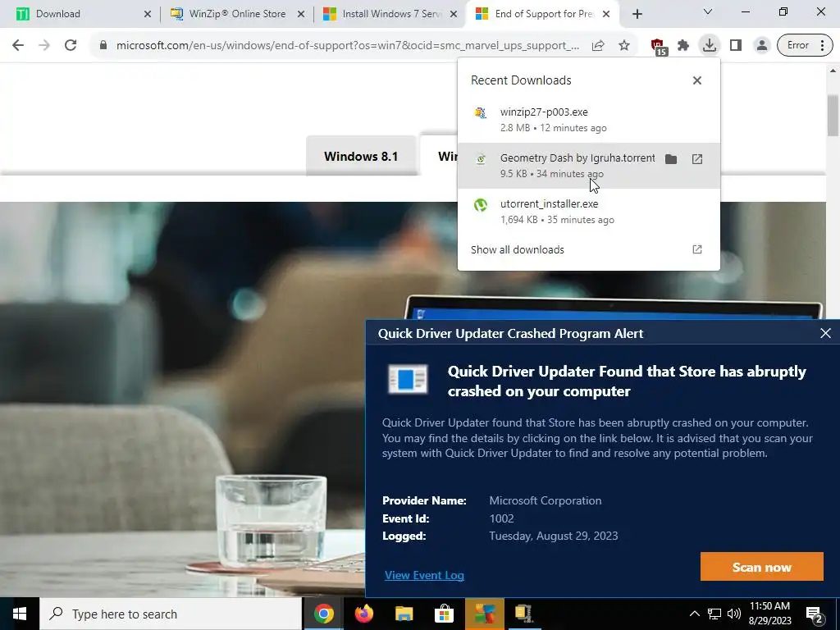Select the End of Support tab
The image size is (840, 630).
[543, 14]
